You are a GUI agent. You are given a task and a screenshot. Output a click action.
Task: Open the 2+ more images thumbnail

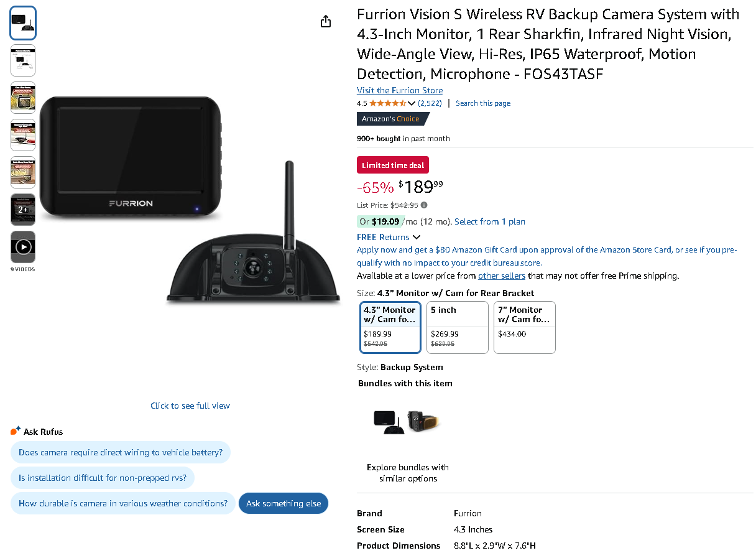(x=23, y=210)
